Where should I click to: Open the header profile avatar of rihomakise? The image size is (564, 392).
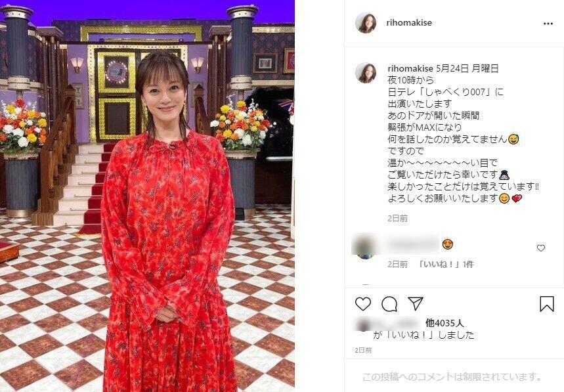point(366,23)
